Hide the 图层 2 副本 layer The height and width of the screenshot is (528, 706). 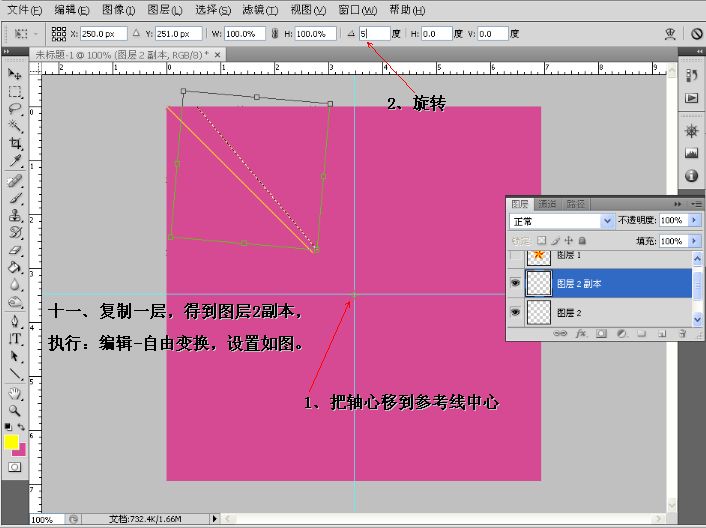click(x=515, y=283)
